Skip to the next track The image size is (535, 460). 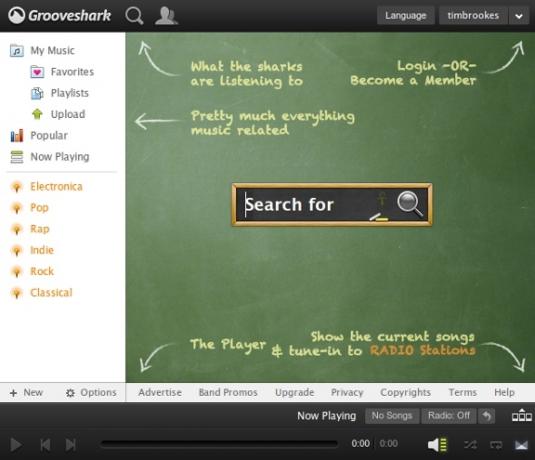coord(71,445)
